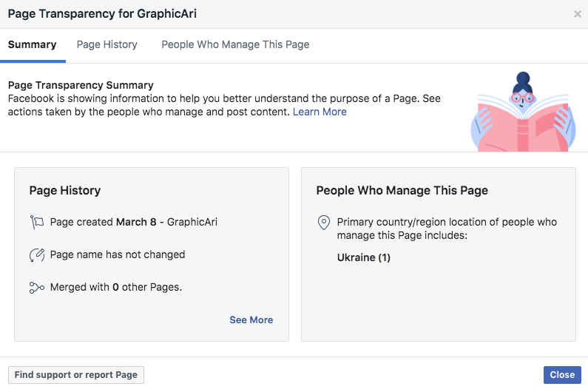Click the Page Transparency Summary heading
The image size is (588, 392).
tap(81, 85)
